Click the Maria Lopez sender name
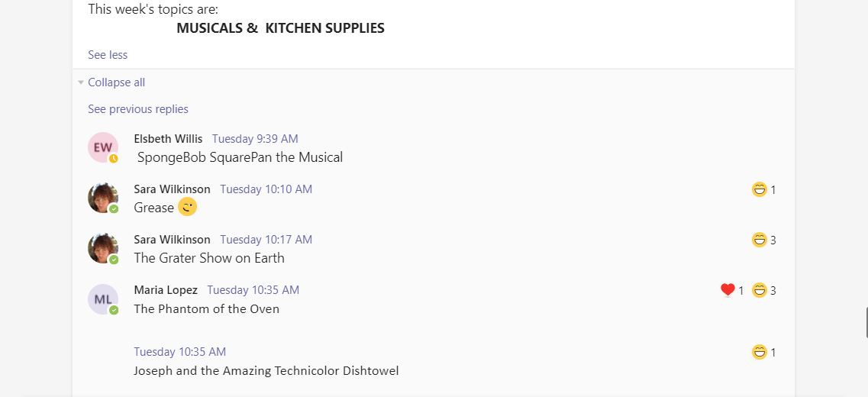Viewport: 868px width, 397px height. [166, 290]
